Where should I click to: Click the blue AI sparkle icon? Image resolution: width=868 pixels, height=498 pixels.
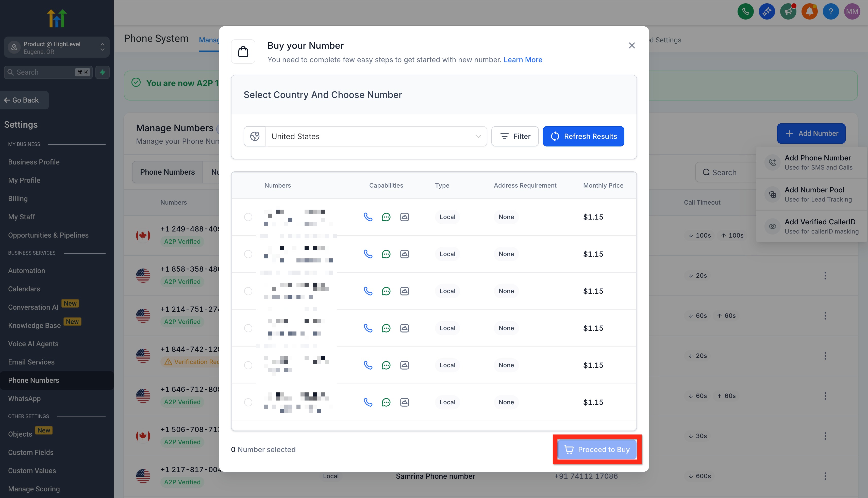[766, 12]
